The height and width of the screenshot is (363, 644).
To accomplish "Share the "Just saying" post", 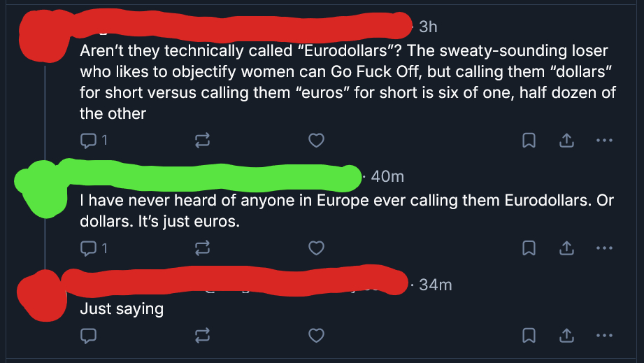I will click(566, 336).
